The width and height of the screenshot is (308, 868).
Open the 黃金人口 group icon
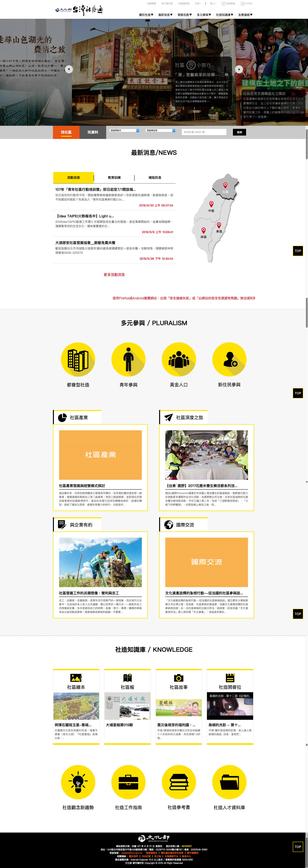[179, 359]
